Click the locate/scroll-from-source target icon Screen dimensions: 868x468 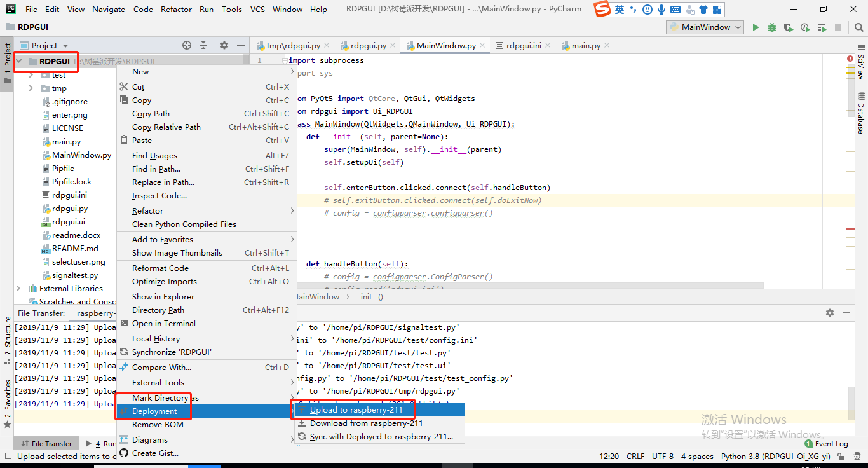pos(187,45)
